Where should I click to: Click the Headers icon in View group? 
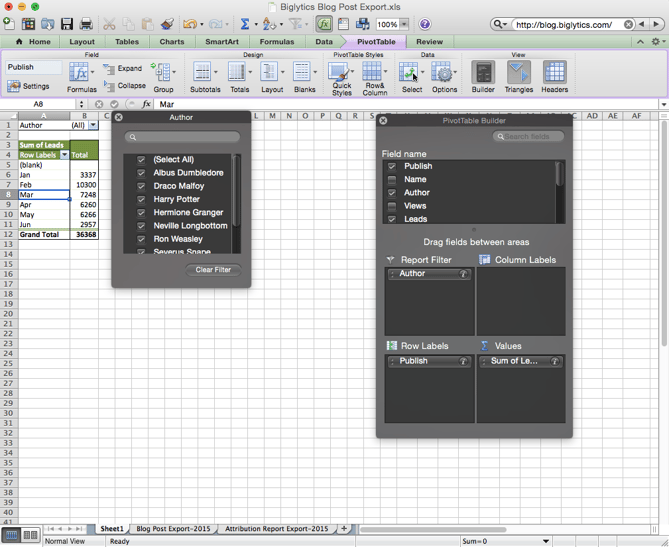[554, 75]
